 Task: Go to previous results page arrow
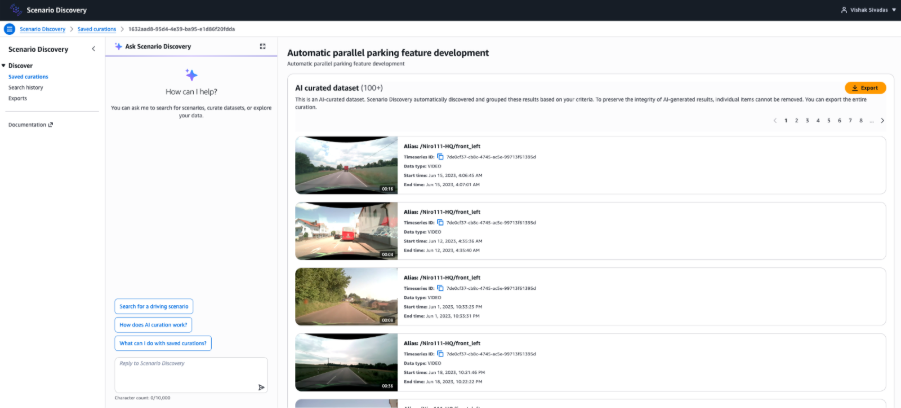(775, 121)
